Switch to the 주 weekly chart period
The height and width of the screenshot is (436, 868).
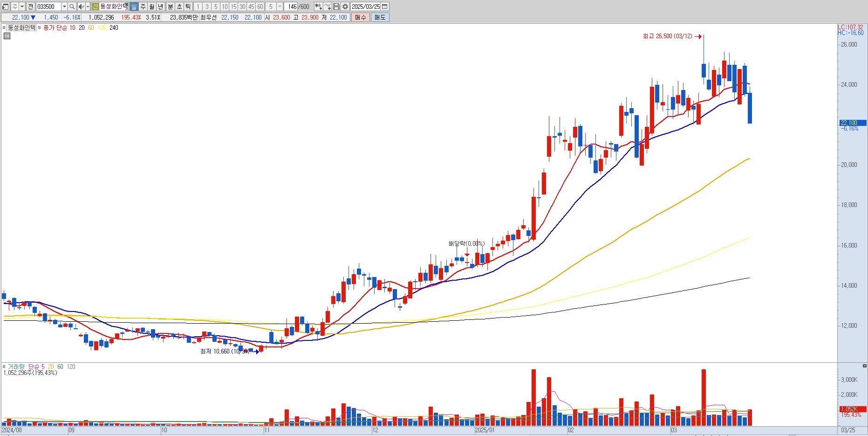tap(143, 7)
